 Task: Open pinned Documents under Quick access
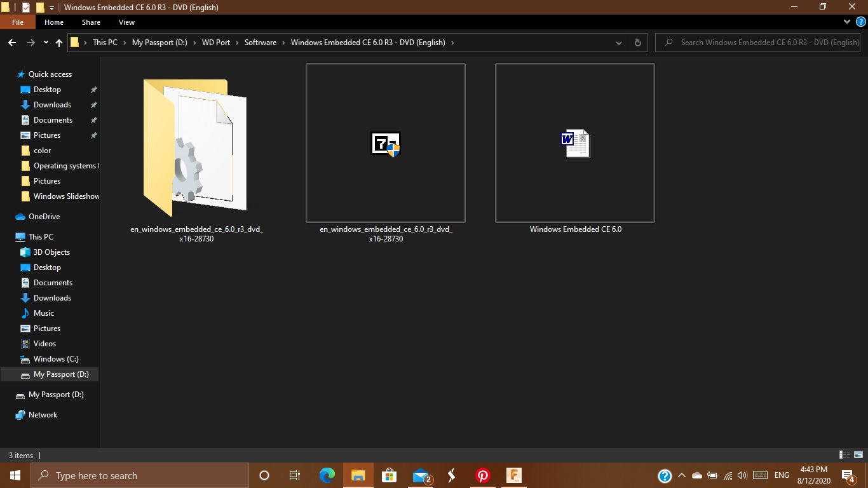[x=53, y=120]
